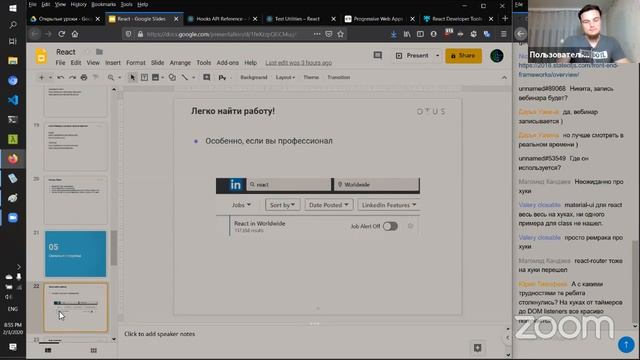Open the comment history icon
Screen dimensions: 640x360
click(x=378, y=55)
